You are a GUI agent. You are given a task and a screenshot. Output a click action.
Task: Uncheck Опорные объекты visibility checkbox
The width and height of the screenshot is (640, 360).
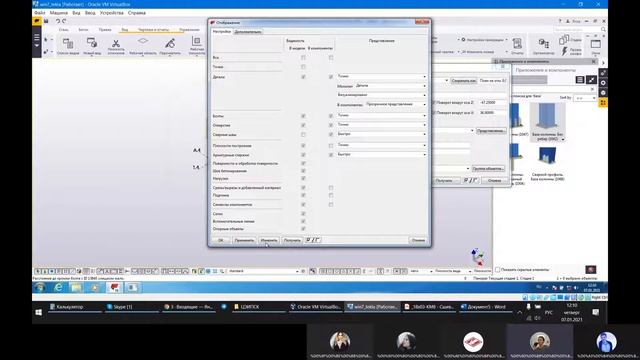[x=303, y=229]
